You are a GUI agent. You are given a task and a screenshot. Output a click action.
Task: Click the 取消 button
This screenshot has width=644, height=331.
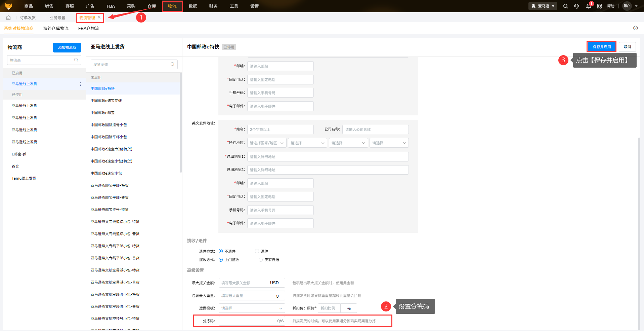(x=627, y=47)
